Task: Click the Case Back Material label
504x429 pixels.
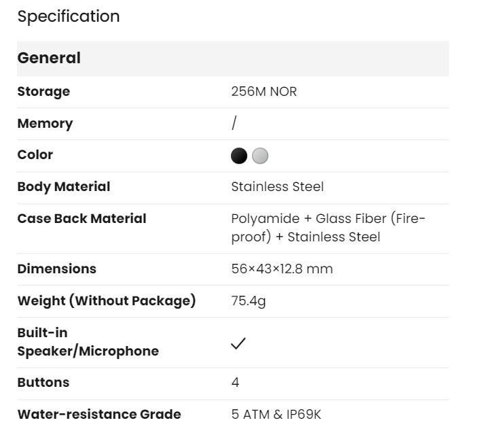Action: point(82,218)
